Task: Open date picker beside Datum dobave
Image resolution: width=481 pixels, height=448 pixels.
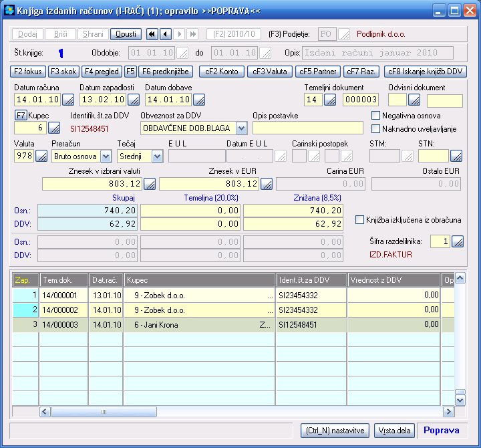Action: (x=198, y=100)
